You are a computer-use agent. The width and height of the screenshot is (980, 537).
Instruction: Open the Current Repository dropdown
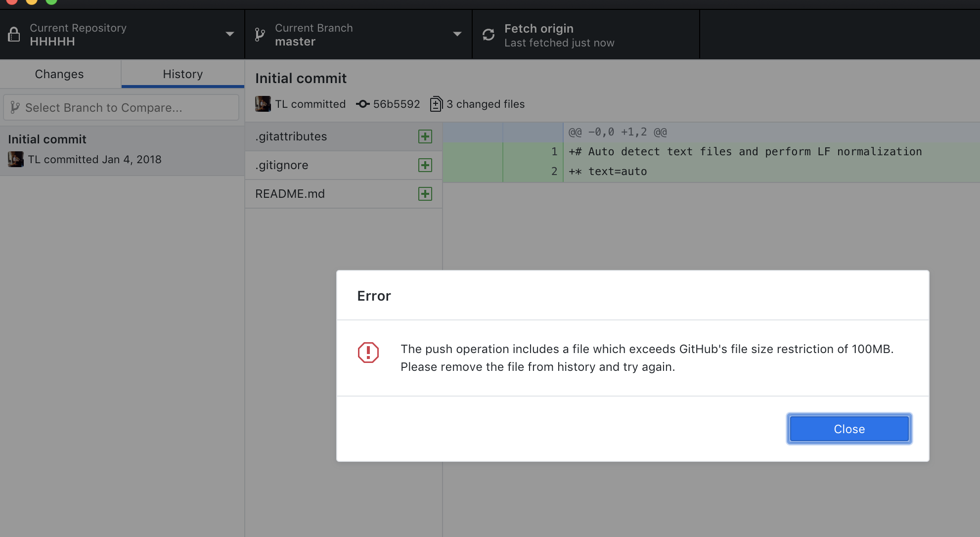122,35
